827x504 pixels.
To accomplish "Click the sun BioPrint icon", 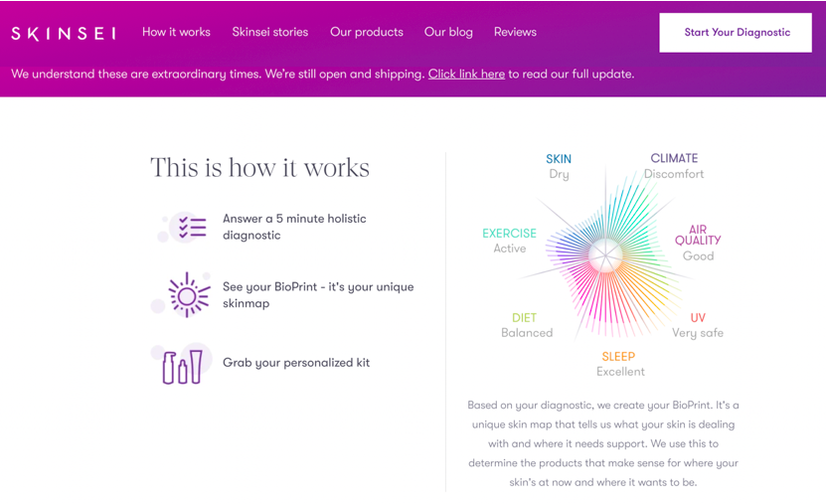I will [188, 295].
